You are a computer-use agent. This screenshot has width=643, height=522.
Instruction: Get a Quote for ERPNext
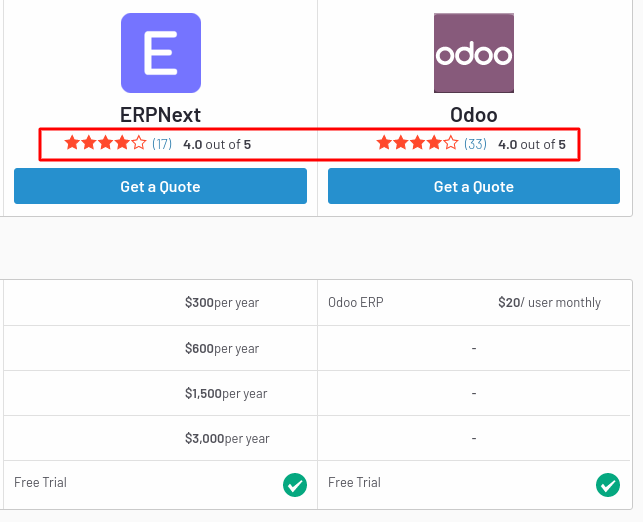click(x=160, y=186)
